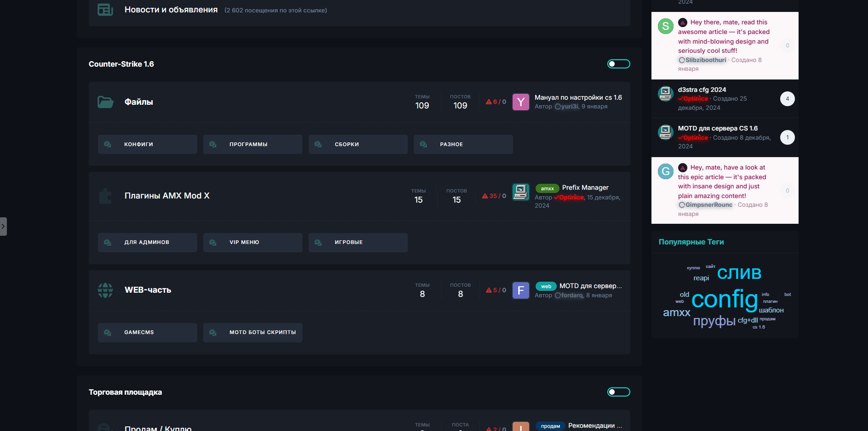Click the green amxx tag badge
This screenshot has width=868, height=431.
click(547, 188)
